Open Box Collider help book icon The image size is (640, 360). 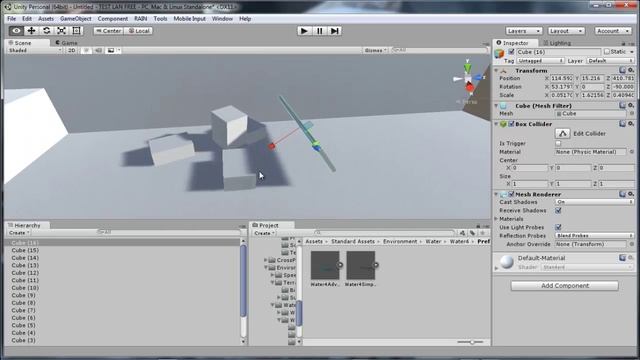click(x=622, y=124)
